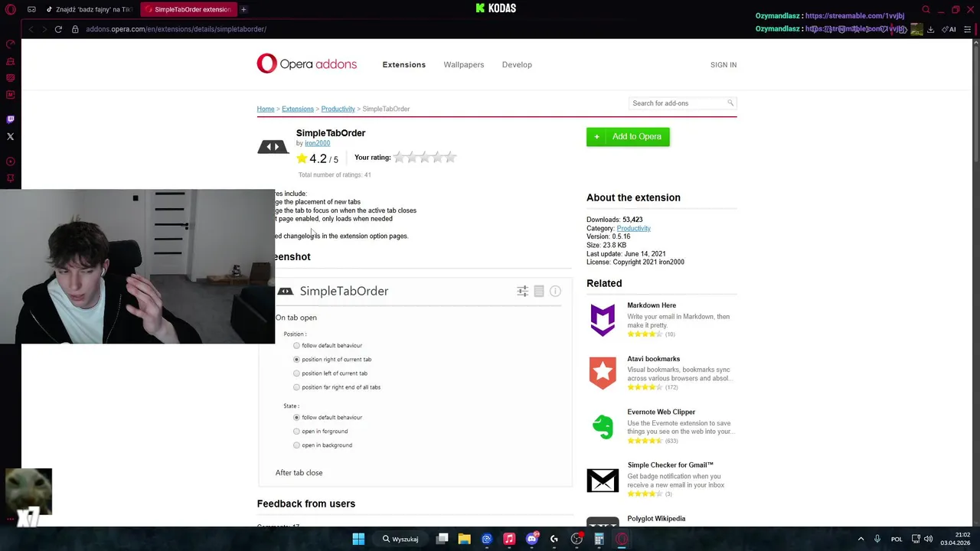Switch to SimpleTabOrder extension tab

188,9
